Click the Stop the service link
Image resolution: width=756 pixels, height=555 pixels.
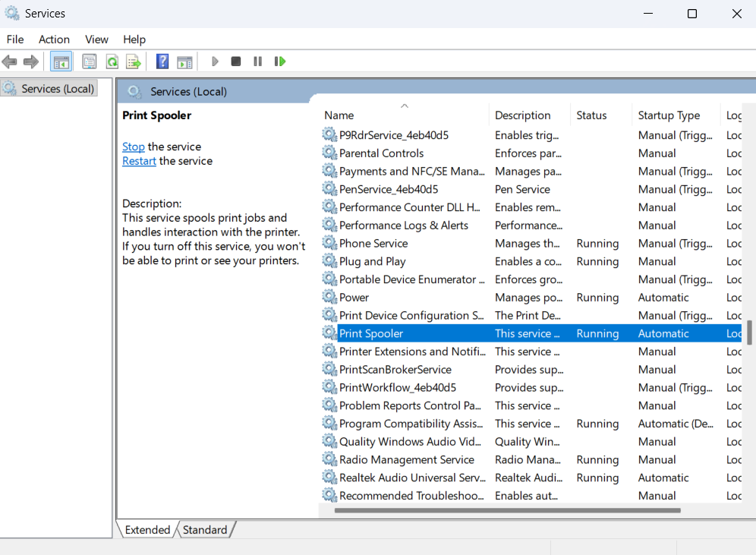(133, 147)
